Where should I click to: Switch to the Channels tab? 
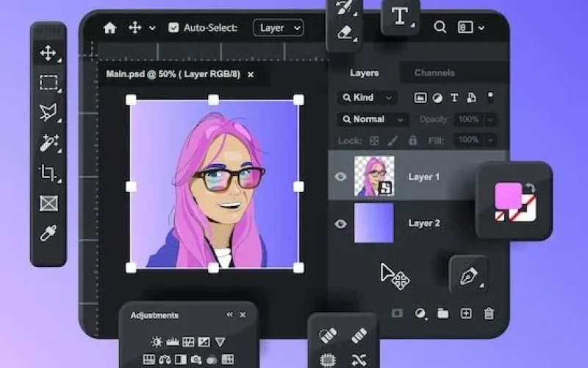click(434, 73)
